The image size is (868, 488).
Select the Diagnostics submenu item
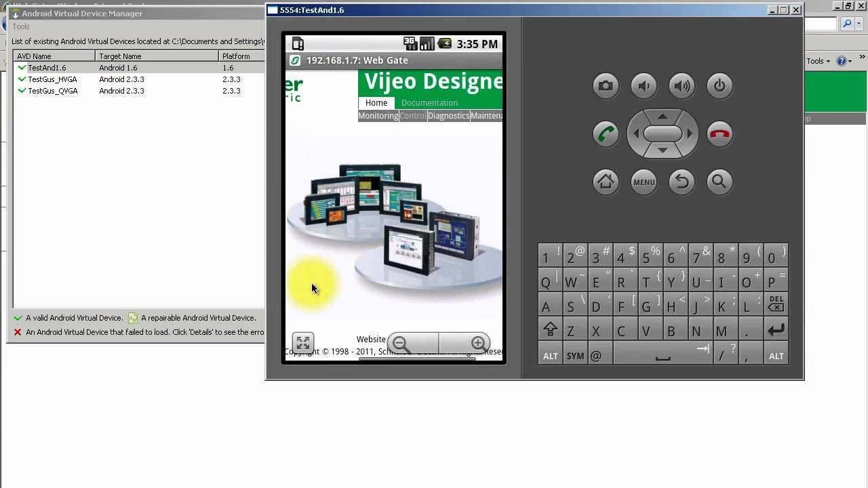pyautogui.click(x=448, y=116)
